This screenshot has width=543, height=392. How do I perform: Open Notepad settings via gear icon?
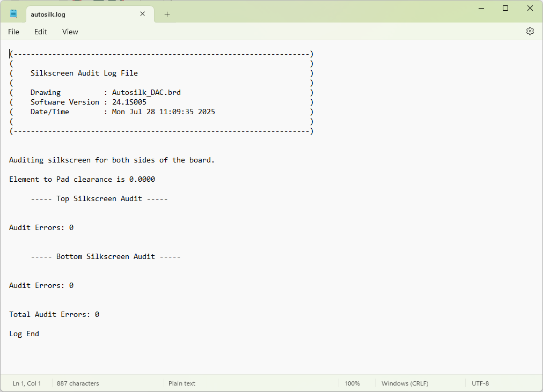click(x=530, y=32)
